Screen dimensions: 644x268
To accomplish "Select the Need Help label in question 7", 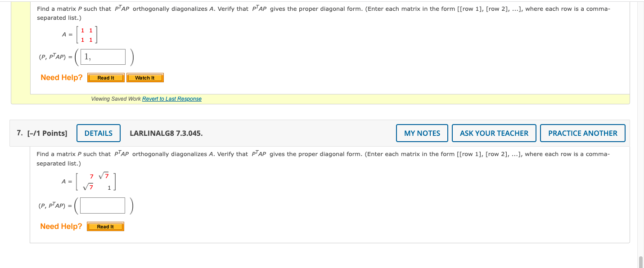I will 61,226.
